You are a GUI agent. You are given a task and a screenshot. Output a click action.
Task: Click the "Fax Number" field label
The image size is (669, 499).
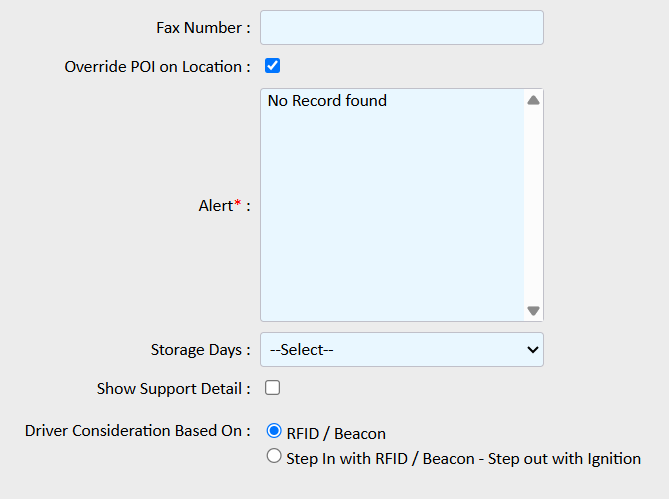pos(203,28)
